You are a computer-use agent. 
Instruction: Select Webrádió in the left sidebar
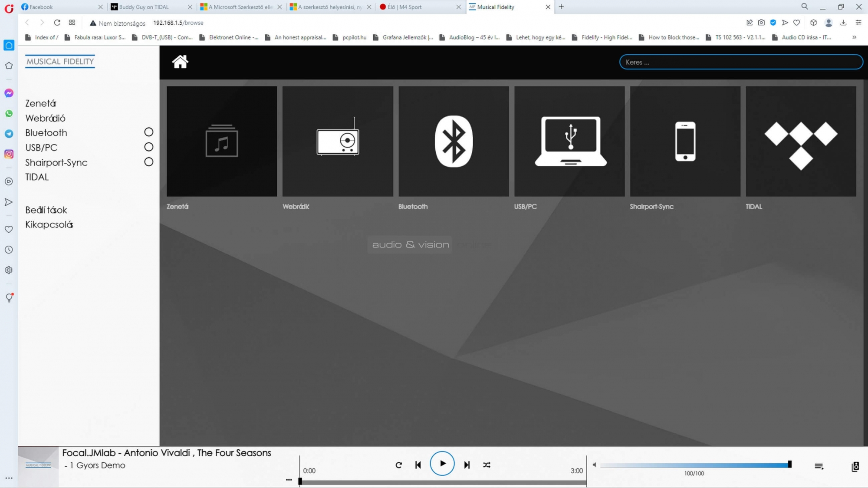tap(45, 118)
